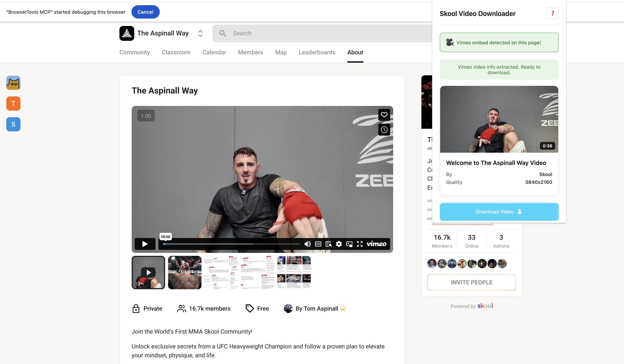Toggle closed captions CC in player
The width and height of the screenshot is (624, 364).
click(318, 244)
